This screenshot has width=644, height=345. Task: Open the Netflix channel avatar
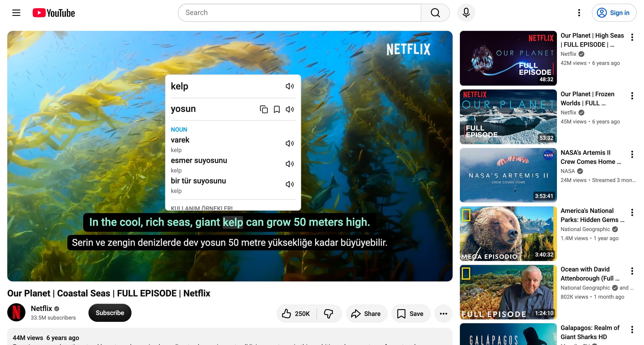pos(16,313)
